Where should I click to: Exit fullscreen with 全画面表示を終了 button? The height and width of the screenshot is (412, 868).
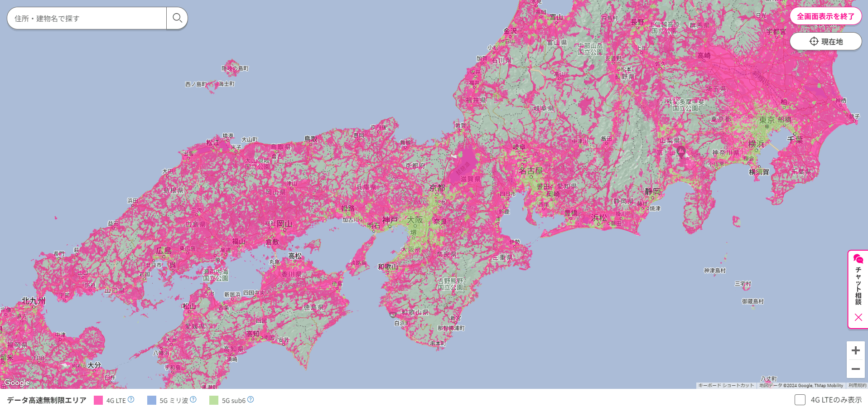click(825, 16)
